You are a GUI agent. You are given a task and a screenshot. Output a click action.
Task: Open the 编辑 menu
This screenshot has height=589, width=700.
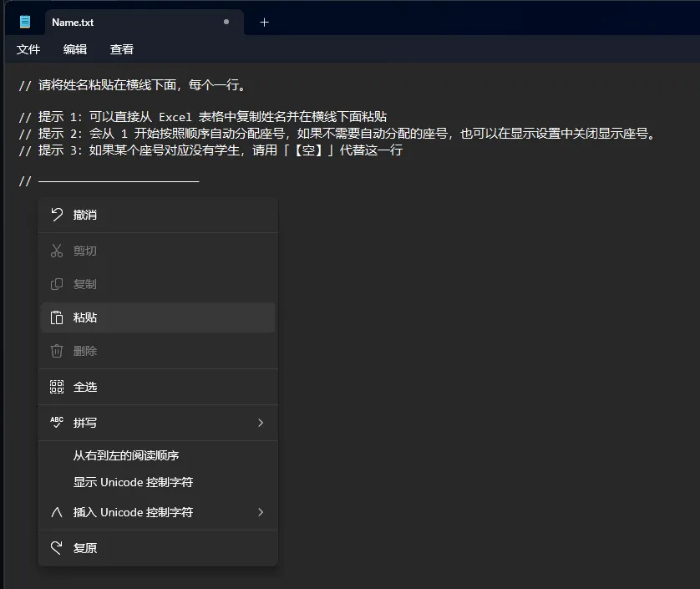(x=75, y=49)
